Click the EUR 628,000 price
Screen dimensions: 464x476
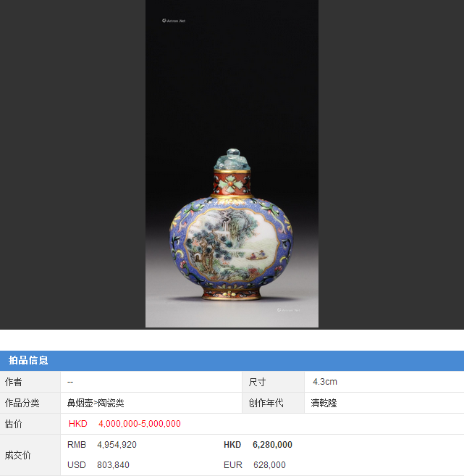[255, 464]
